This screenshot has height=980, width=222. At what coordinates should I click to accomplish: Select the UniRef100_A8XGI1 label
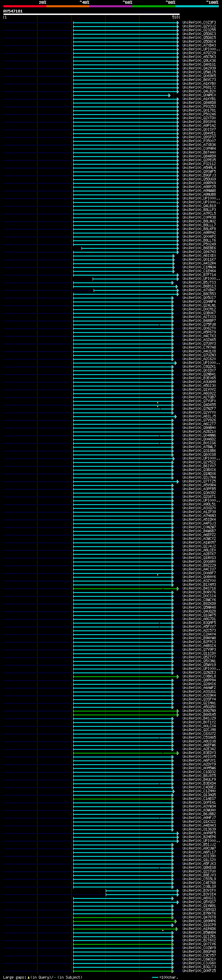199,898
